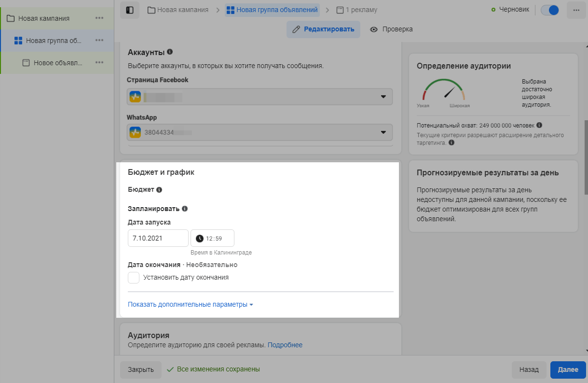Go to Новая кампания breadcrumb
Screen dimensions: 588x383
pyautogui.click(x=178, y=10)
